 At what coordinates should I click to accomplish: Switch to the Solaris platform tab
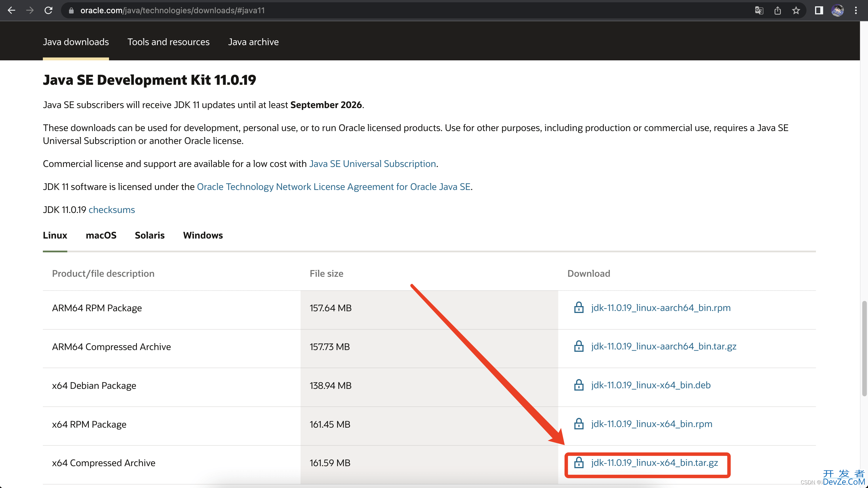click(150, 235)
